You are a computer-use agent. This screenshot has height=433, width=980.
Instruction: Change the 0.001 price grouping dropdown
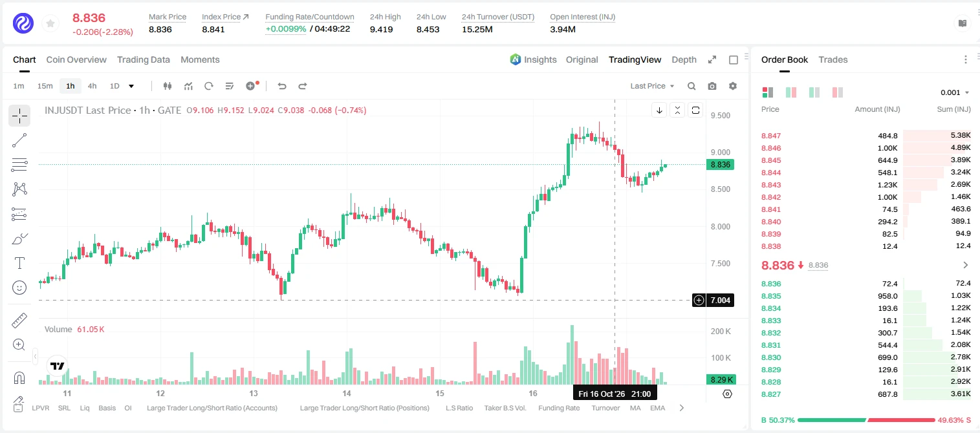point(955,92)
